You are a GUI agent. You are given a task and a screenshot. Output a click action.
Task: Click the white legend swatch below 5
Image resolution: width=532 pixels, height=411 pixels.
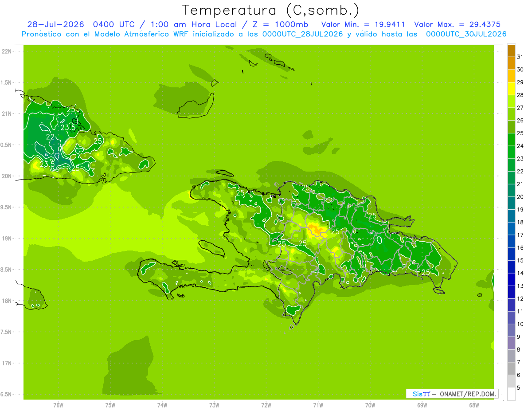coord(511,394)
